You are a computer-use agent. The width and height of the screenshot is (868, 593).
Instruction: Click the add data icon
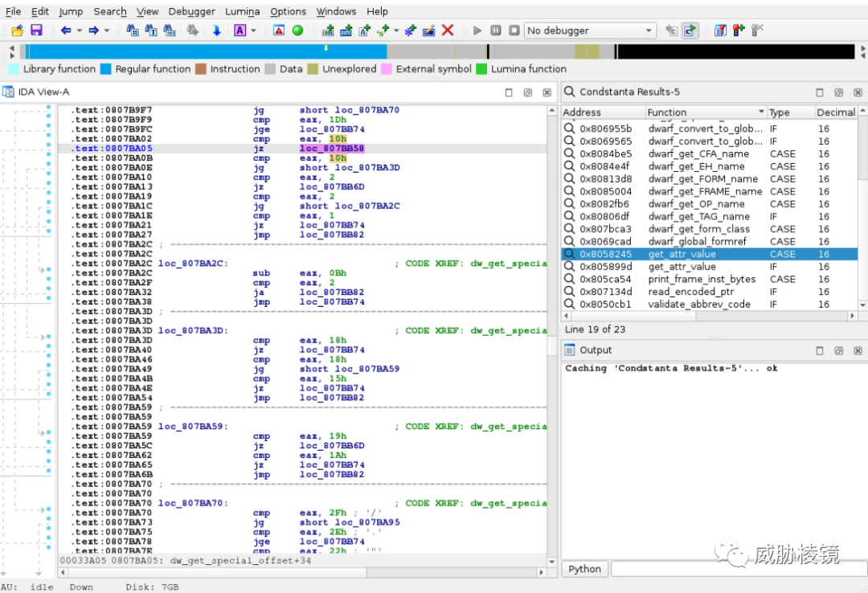346,31
